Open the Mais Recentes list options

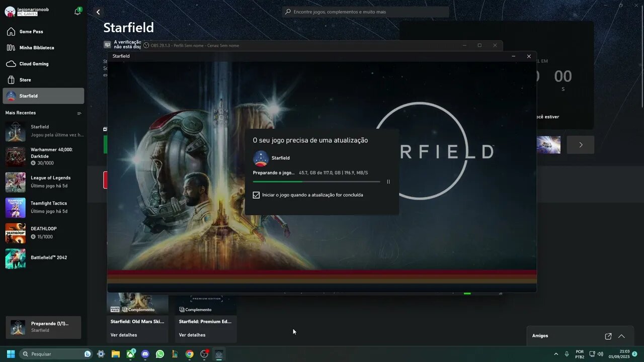(79, 113)
